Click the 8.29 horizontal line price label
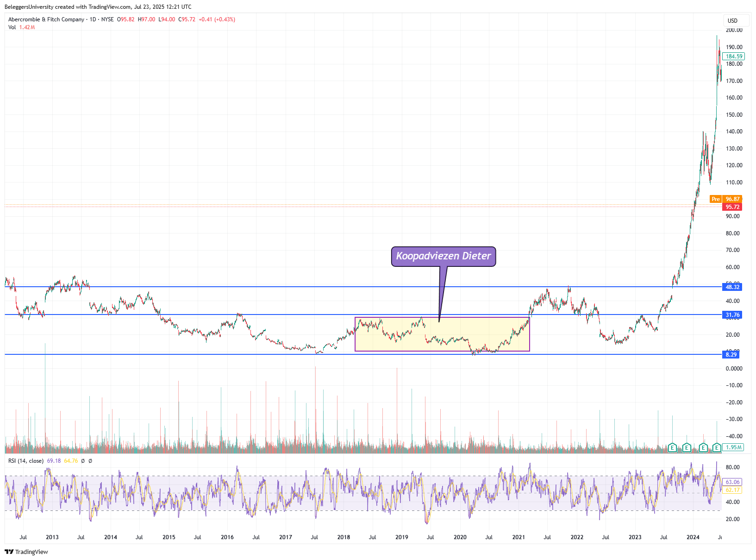 pyautogui.click(x=731, y=355)
